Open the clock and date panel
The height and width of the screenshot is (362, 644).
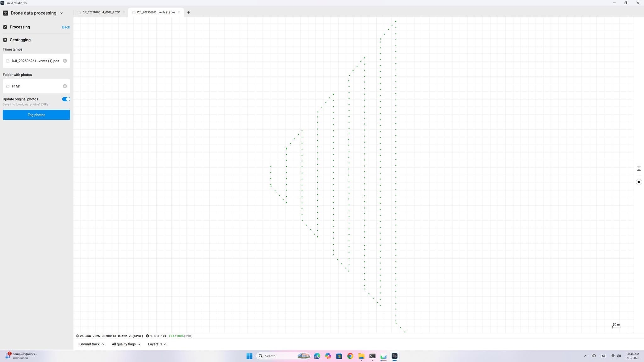[x=632, y=356]
